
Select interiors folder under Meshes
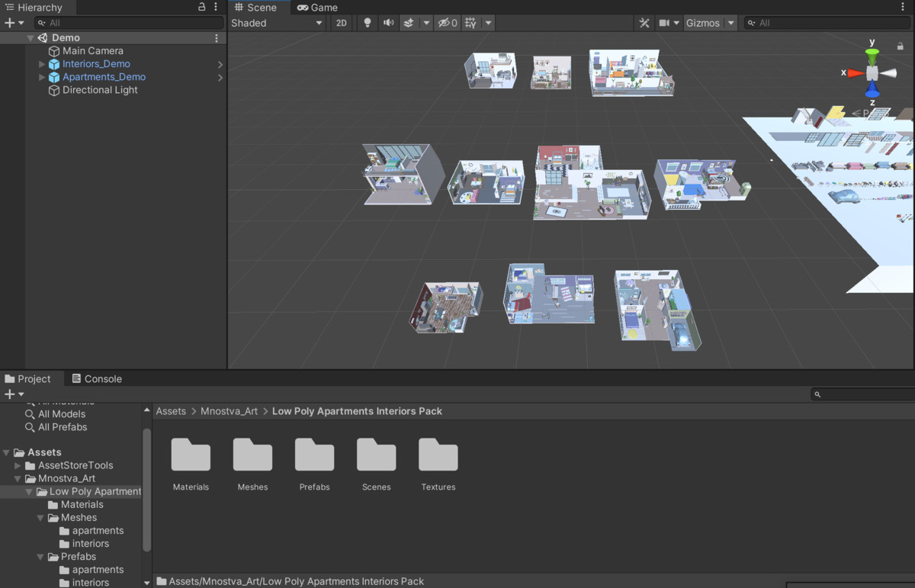tap(90, 544)
